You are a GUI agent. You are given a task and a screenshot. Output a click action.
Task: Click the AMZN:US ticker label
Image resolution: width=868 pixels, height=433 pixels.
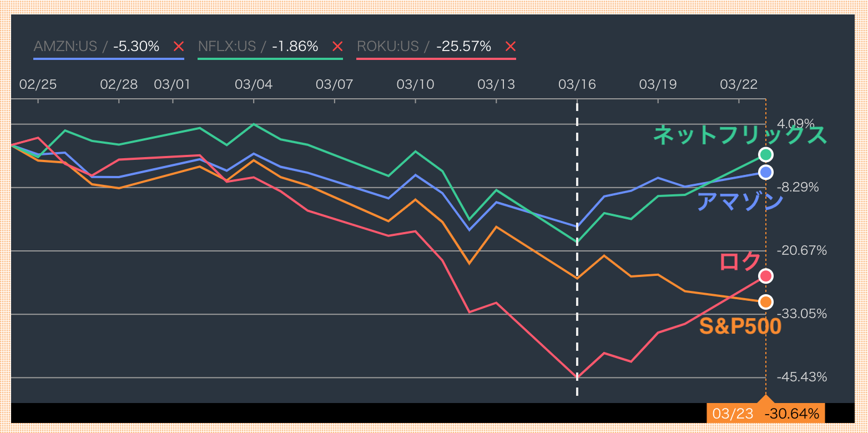(x=65, y=47)
